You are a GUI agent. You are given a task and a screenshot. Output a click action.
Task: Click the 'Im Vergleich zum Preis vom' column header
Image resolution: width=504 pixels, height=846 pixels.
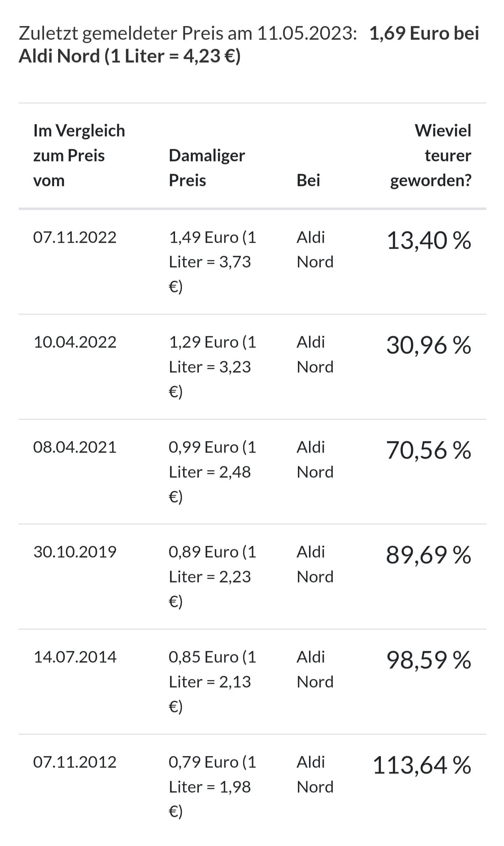tap(79, 156)
